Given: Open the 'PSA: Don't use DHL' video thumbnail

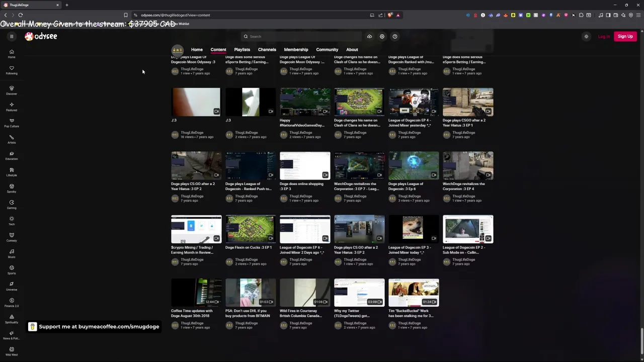Looking at the screenshot, I should coord(251,293).
